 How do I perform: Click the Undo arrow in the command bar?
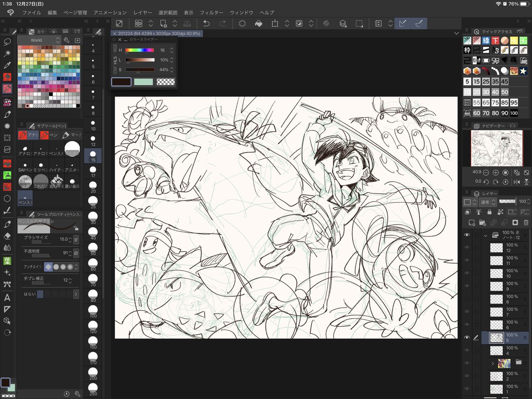[206, 24]
